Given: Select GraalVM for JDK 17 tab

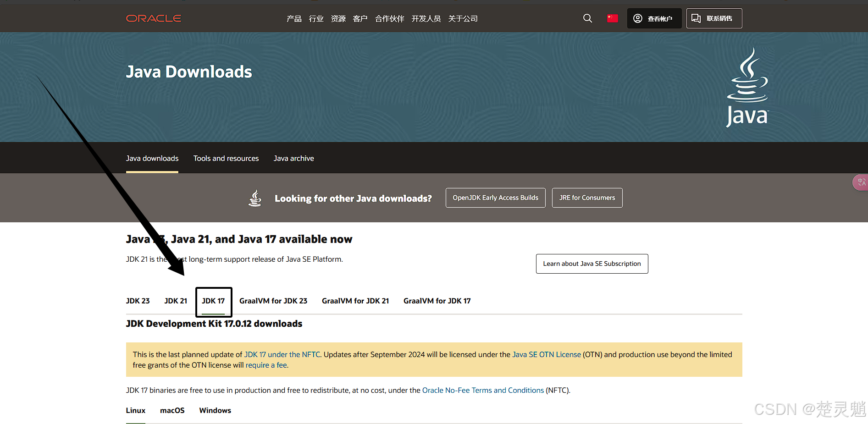Looking at the screenshot, I should click(x=437, y=301).
